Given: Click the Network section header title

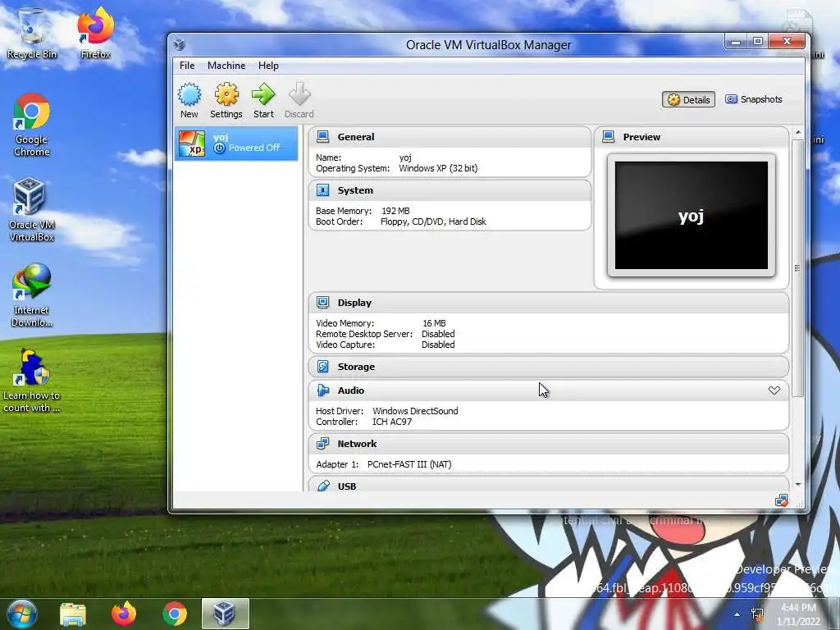Looking at the screenshot, I should point(357,444).
